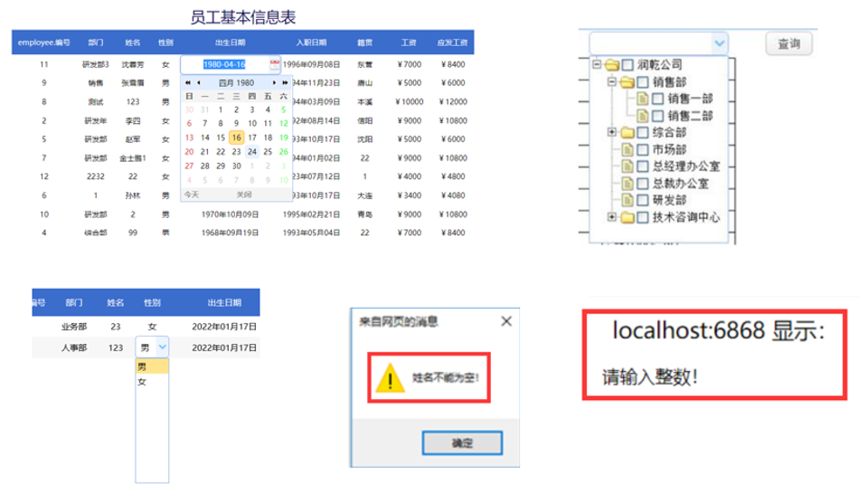Click the ¥12000 cell

[x=453, y=102]
